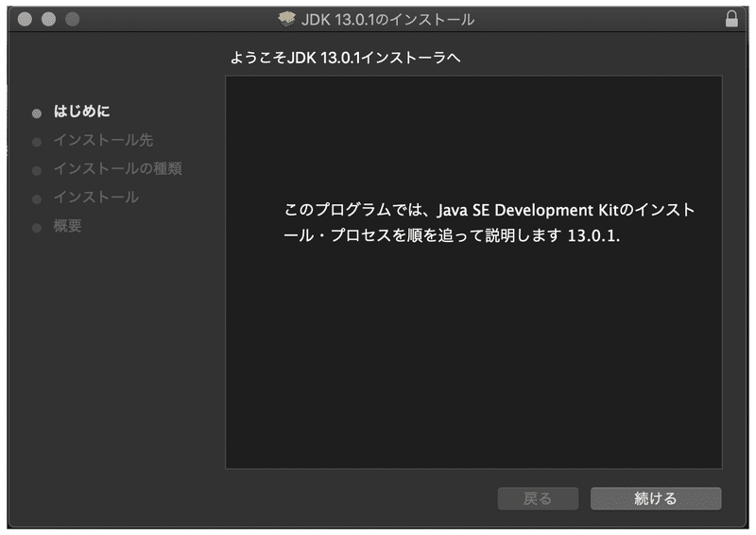Select the インストール step in sidebar
756x535 pixels.
[x=96, y=197]
